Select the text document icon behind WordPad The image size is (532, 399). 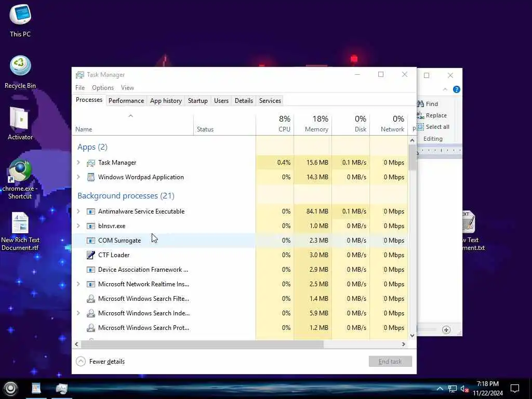click(x=473, y=231)
